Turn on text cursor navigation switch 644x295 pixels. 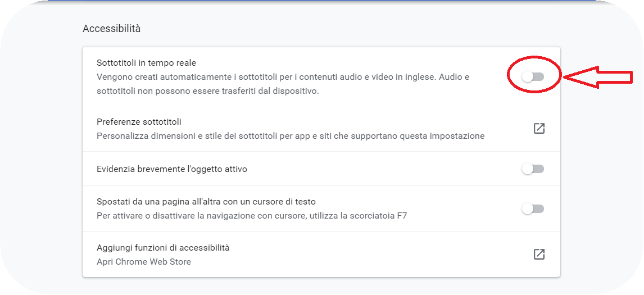pyautogui.click(x=533, y=208)
